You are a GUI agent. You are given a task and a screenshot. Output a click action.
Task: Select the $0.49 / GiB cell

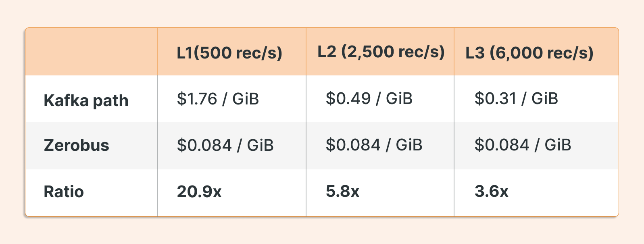point(369,98)
